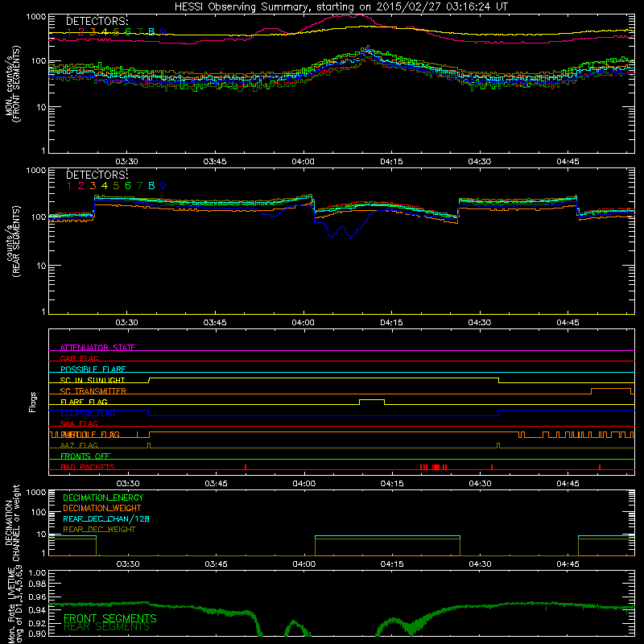The width and height of the screenshot is (644, 644).
Task: Click the raised yellow FLARE FLAG pulse near 04:10
Action: tap(372, 400)
